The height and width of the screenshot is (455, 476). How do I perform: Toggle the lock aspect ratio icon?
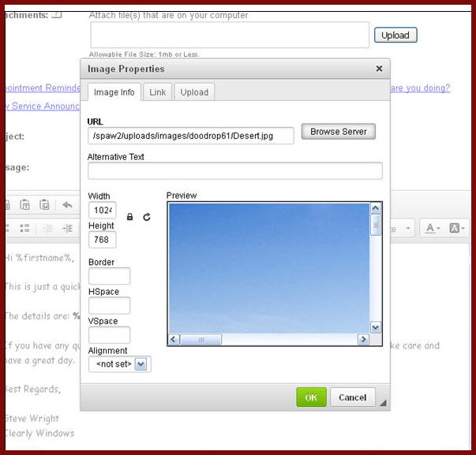point(129,217)
